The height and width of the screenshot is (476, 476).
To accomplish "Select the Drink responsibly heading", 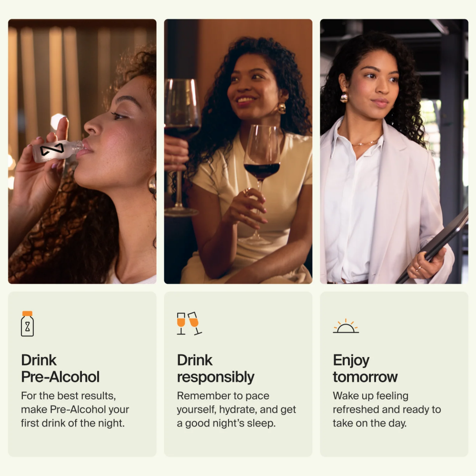I will [216, 368].
